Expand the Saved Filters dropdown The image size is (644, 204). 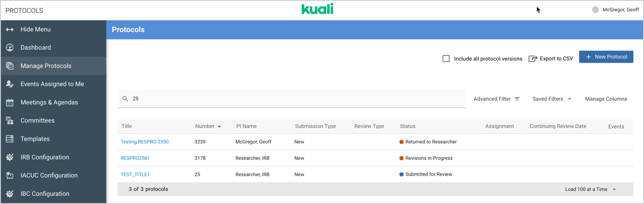tap(552, 99)
